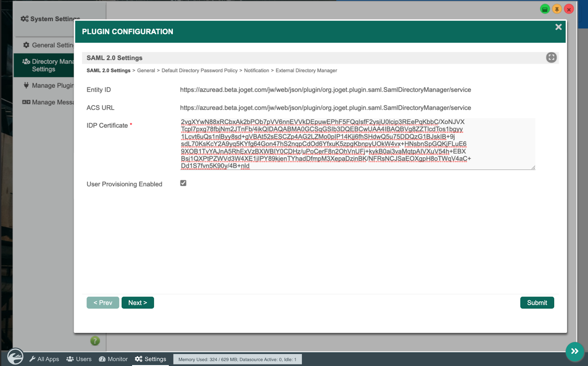588x366 pixels.
Task: Click the System Settings gears icon
Action: [25, 19]
